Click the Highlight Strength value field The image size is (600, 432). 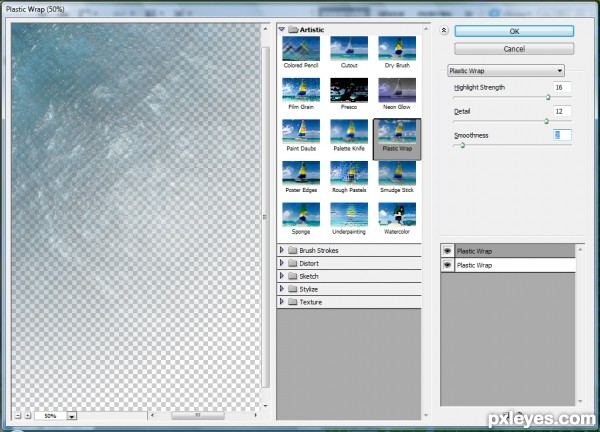click(562, 87)
